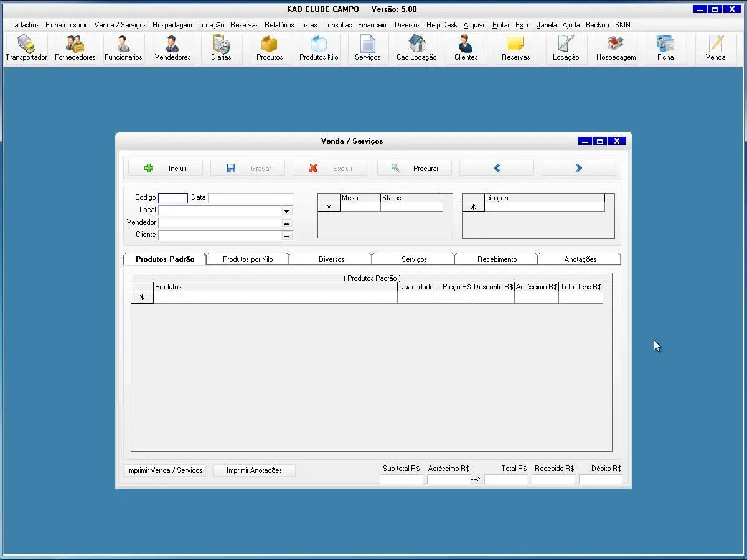Open the Clientes toolbar icon
Screen dimensions: 747x560
pos(466,45)
